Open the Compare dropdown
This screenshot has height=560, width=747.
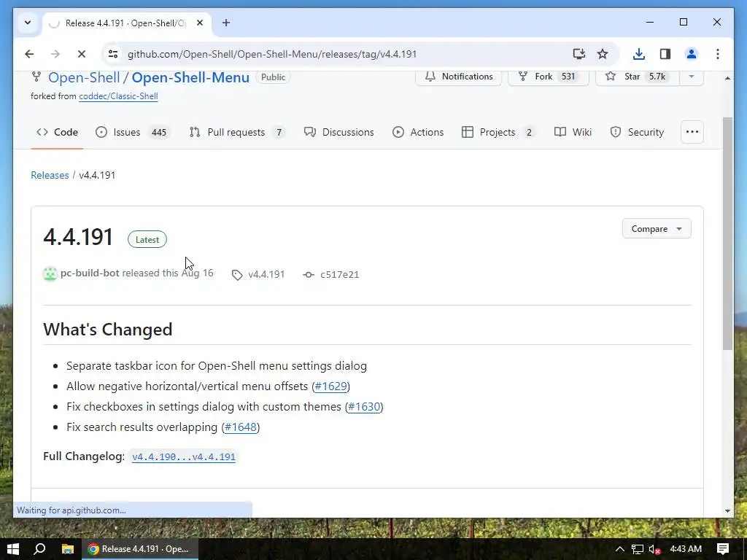(x=657, y=228)
